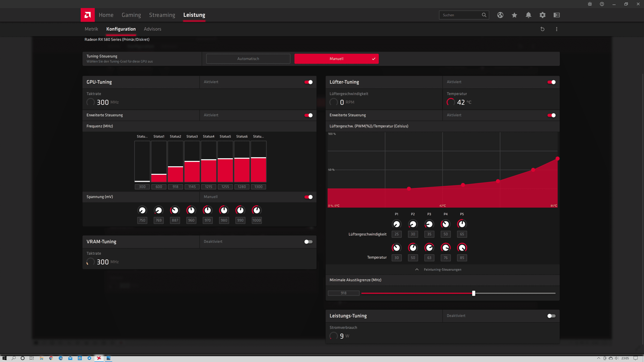This screenshot has height=362, width=644.
Task: Click the bug report icon in title bar
Action: coord(590,4)
